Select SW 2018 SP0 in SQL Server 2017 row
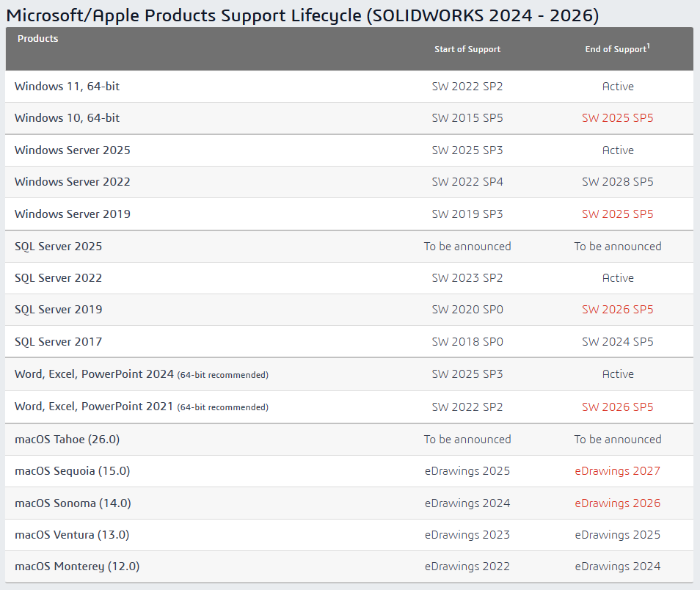The width and height of the screenshot is (700, 590). coord(467,342)
